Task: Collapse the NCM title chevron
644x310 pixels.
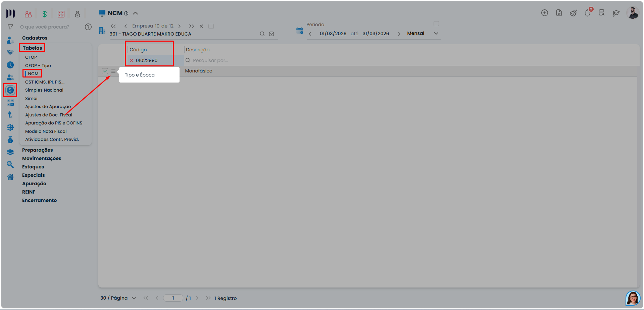Action: [136, 13]
